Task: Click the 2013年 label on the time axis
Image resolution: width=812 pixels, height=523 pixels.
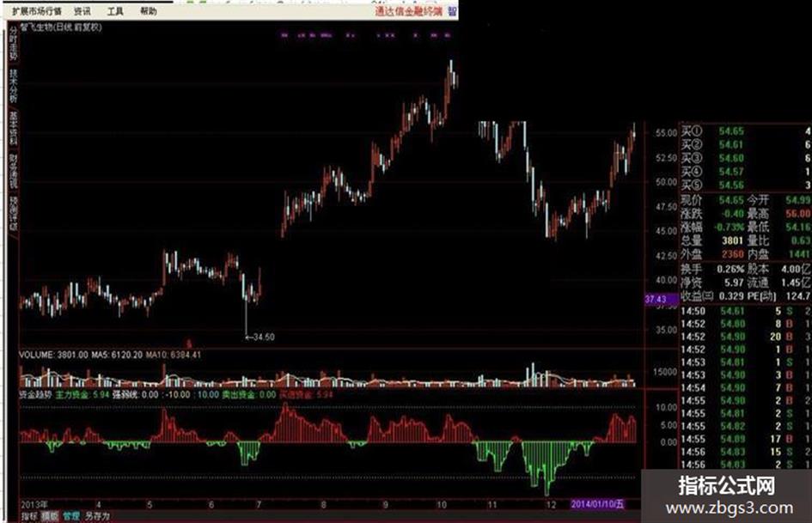Action: [34, 504]
